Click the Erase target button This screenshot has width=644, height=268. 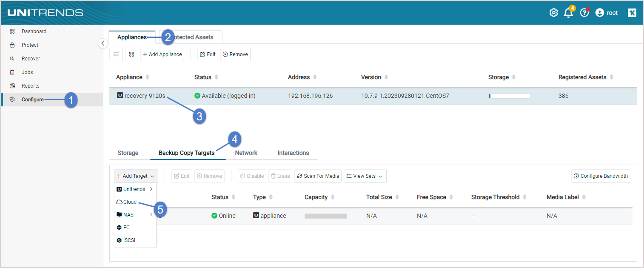pos(280,176)
